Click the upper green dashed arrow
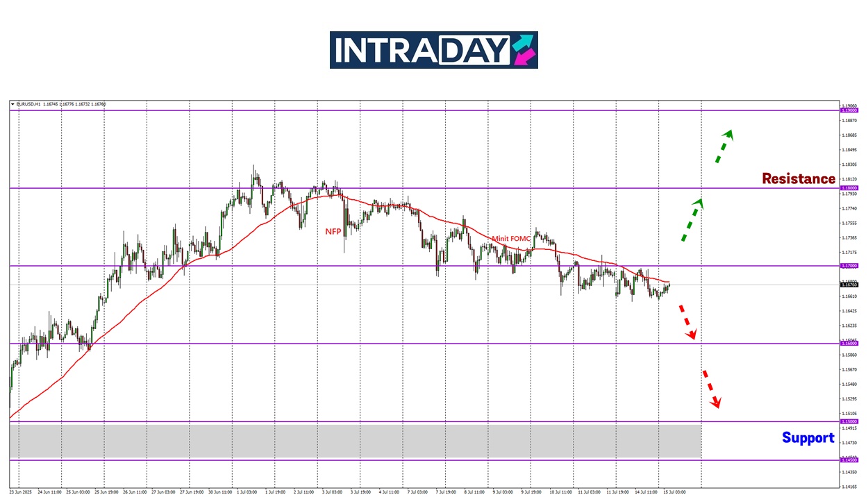 [724, 146]
